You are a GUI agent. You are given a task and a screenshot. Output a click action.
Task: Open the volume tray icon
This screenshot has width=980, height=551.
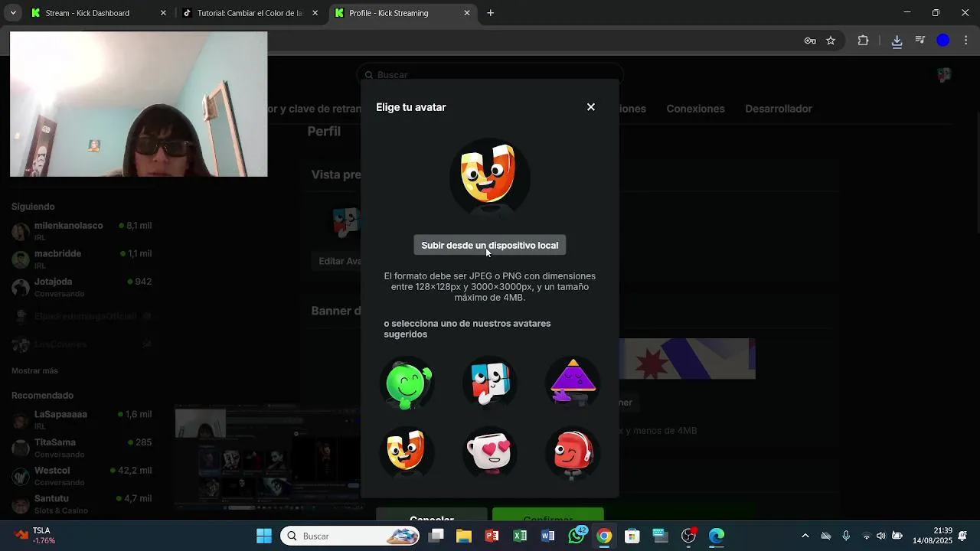pos(881,536)
